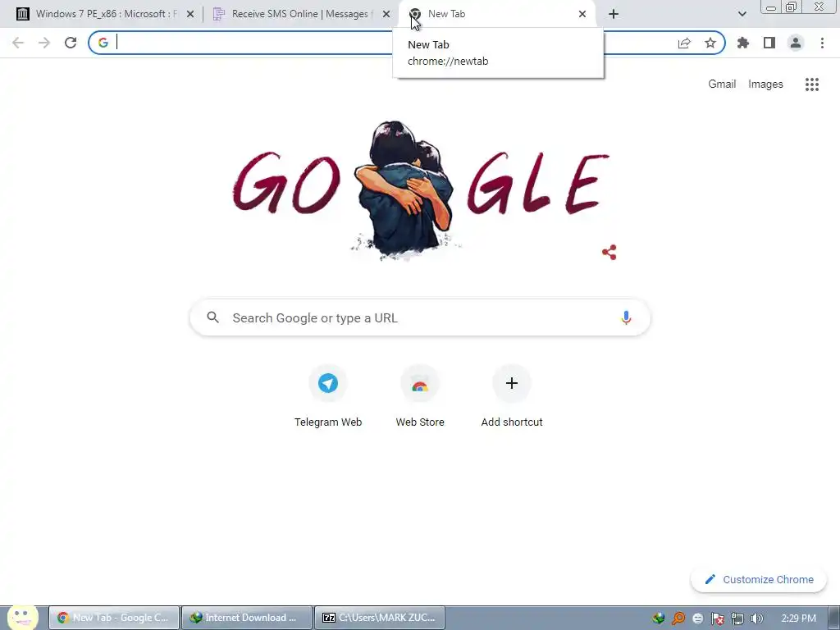Toggle the side panel icon

click(769, 43)
